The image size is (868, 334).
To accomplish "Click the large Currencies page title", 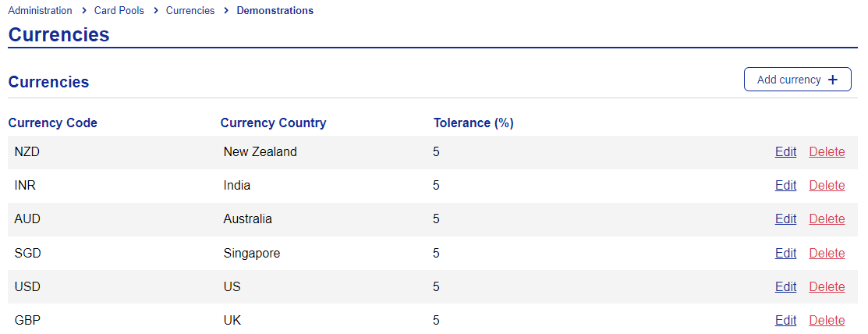I will [x=58, y=34].
